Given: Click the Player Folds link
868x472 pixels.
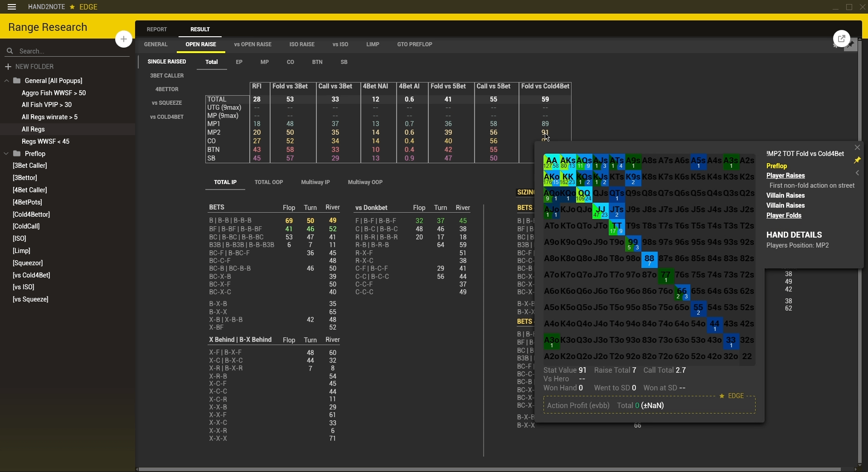Looking at the screenshot, I should tap(784, 215).
